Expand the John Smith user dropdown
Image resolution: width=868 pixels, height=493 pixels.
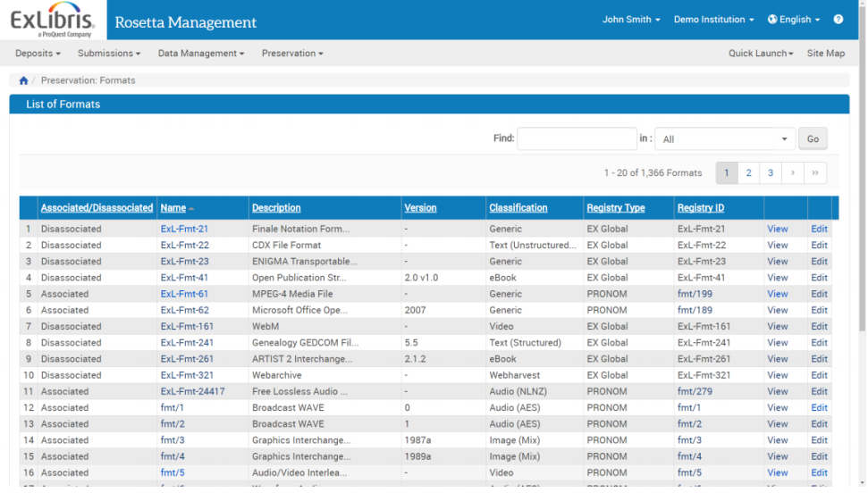coord(631,20)
